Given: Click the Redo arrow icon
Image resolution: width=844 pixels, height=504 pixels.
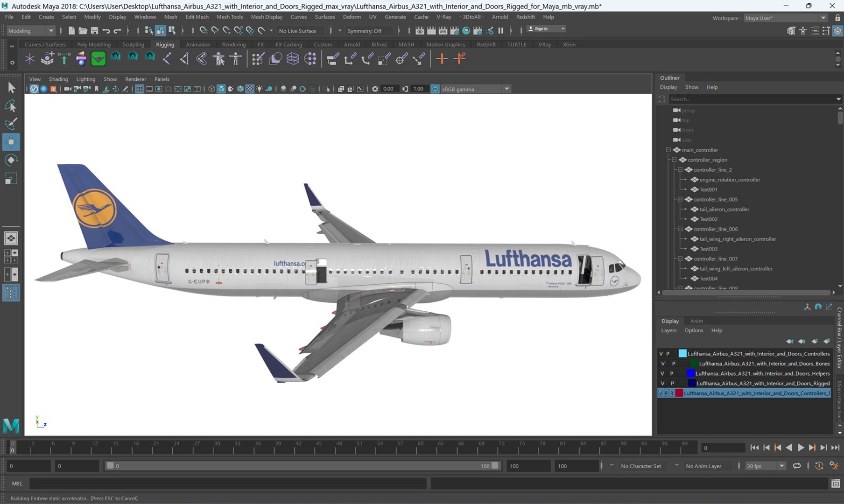Looking at the screenshot, I should pyautogui.click(x=117, y=31).
